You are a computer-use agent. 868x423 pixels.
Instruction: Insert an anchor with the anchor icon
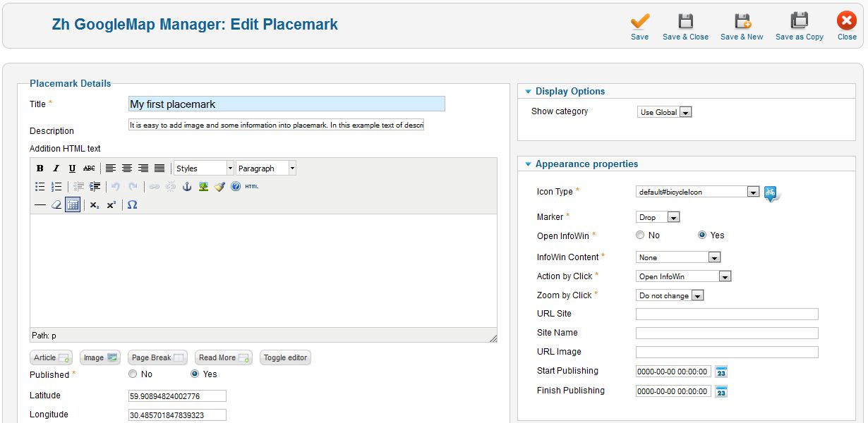187,187
